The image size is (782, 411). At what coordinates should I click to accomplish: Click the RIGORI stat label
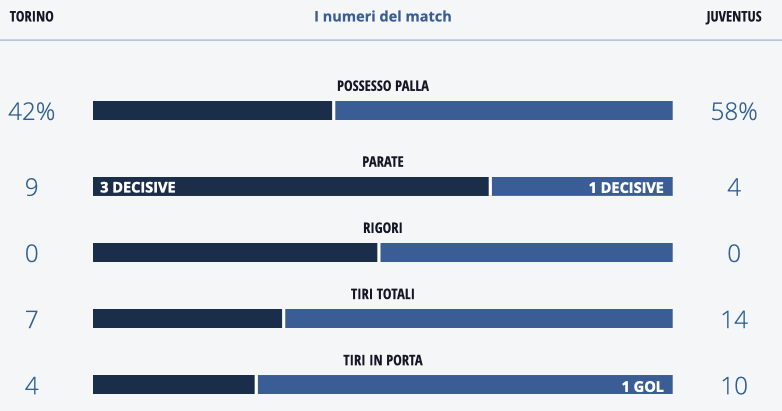[x=383, y=228]
